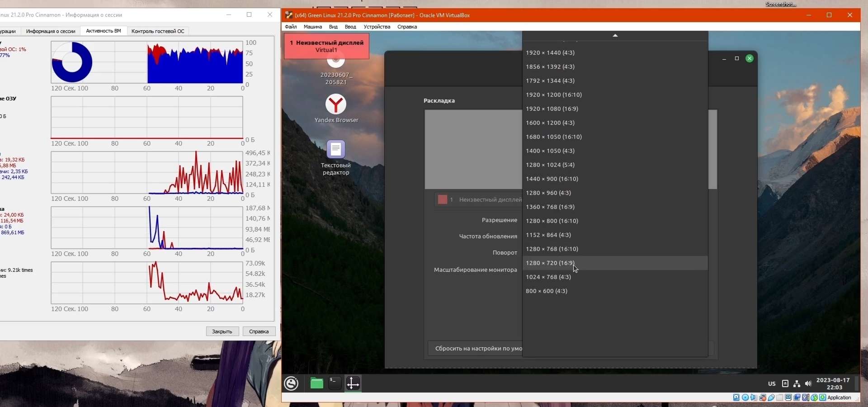
Task: Open the Yandex Browser desktop shortcut
Action: pyautogui.click(x=336, y=109)
